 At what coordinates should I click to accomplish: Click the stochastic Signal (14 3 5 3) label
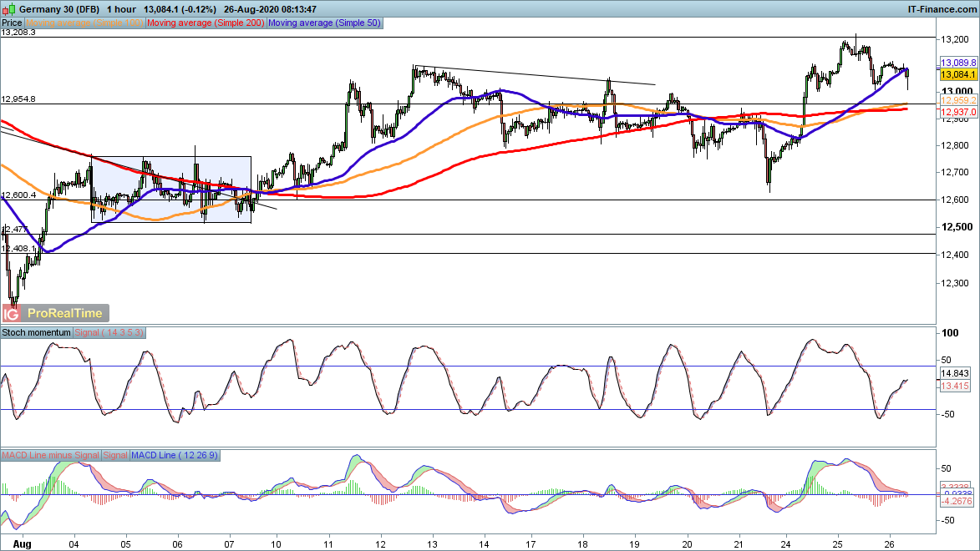[109, 332]
